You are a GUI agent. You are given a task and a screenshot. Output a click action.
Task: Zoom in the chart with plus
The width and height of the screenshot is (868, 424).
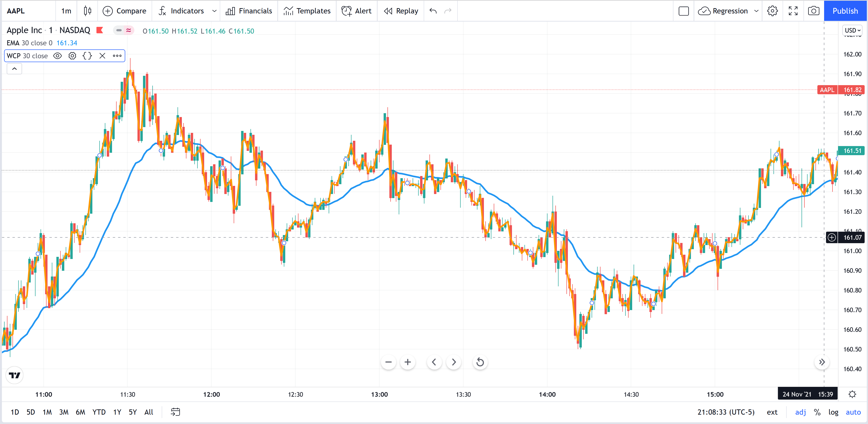click(x=408, y=362)
